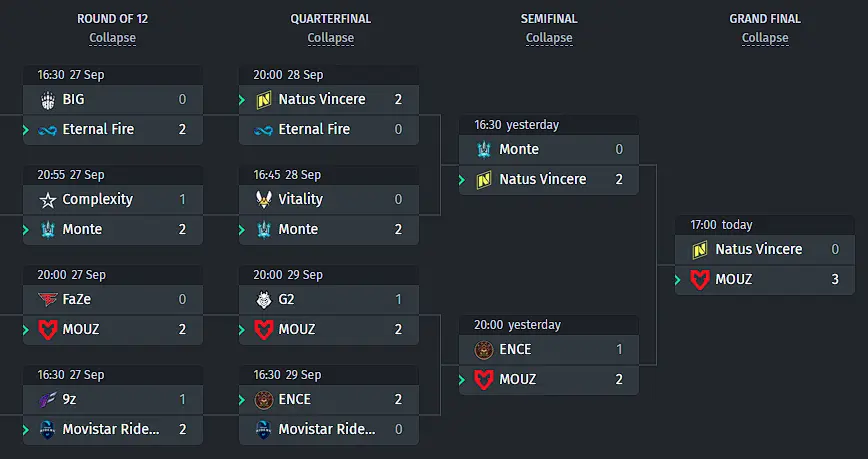The width and height of the screenshot is (868, 459).
Task: Click Monte logo in Semifinal match
Action: point(484,149)
